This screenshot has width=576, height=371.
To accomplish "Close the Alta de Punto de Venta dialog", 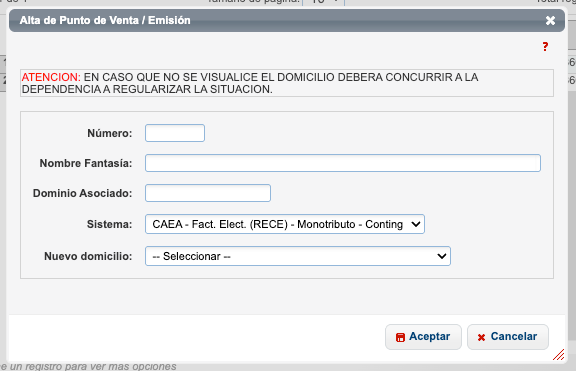I will 550,21.
